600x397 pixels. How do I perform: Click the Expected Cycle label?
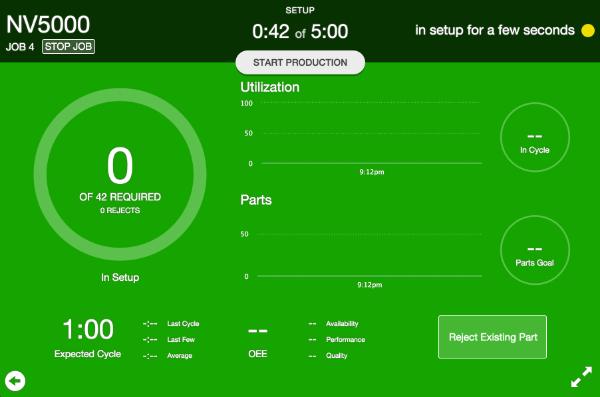point(88,354)
